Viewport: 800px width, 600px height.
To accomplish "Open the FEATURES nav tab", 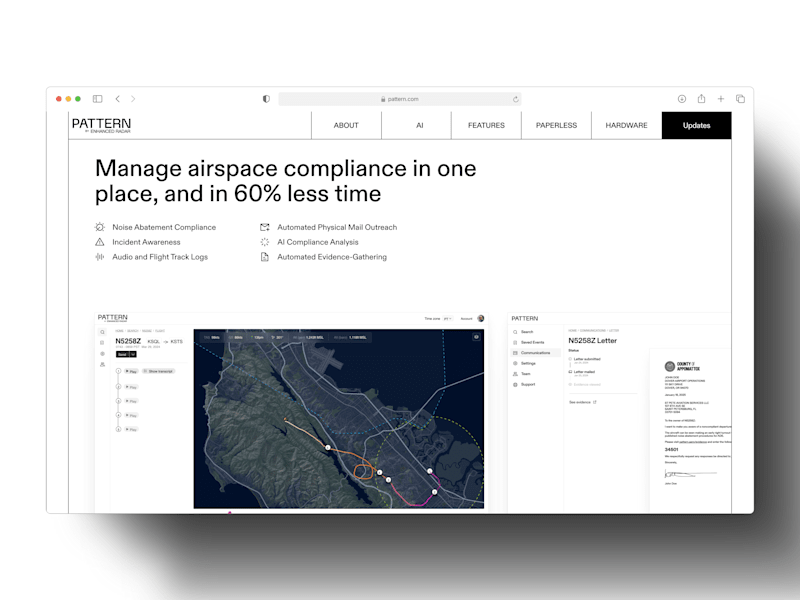I will tap(486, 125).
